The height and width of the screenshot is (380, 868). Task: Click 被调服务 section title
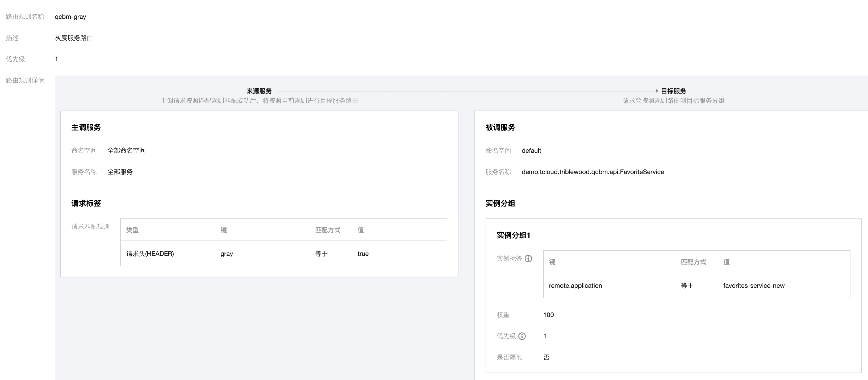click(500, 127)
